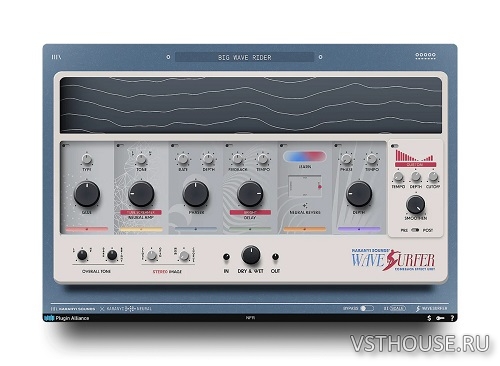Click the yellow reorder bar under Neural Amp
500x366 pixels.
pyautogui.click(x=141, y=229)
